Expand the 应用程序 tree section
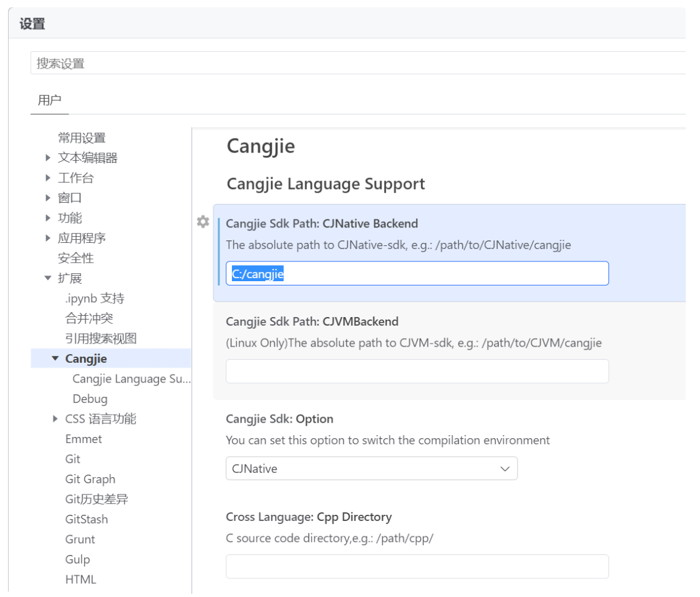700x597 pixels. 48,238
